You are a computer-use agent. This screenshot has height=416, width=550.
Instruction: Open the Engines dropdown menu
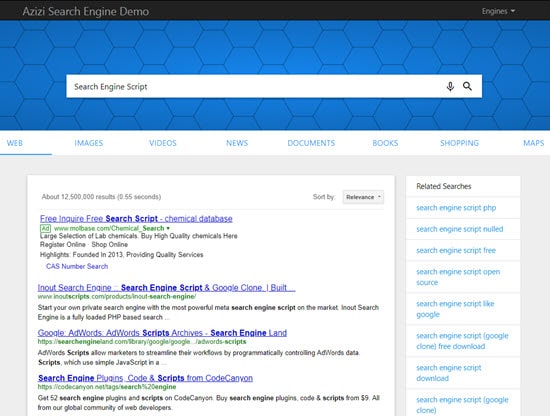498,11
